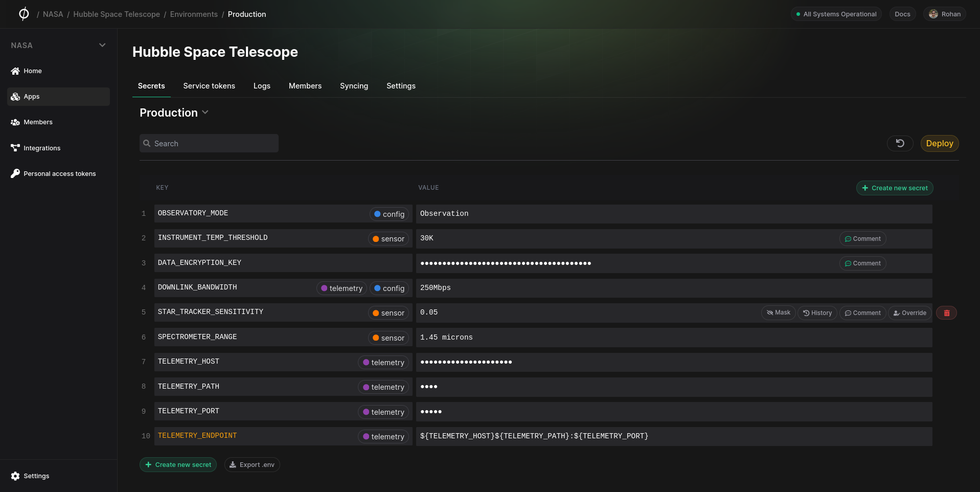Viewport: 980px width, 492px height.
Task: Click the top Create new secret button
Action: tap(895, 188)
